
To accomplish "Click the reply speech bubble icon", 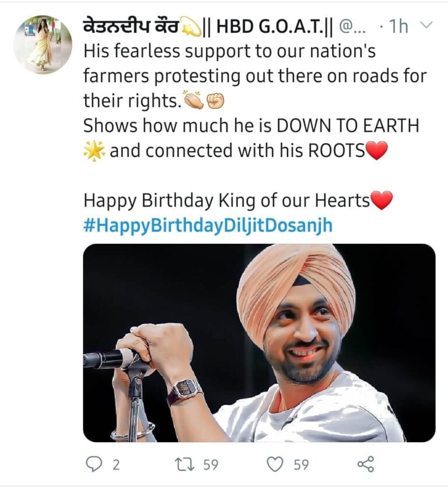I will pyautogui.click(x=94, y=464).
